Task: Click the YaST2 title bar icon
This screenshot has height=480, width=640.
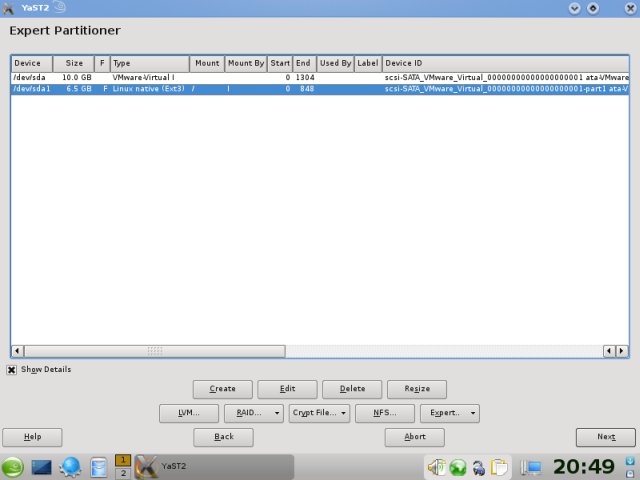Action: tap(8, 8)
